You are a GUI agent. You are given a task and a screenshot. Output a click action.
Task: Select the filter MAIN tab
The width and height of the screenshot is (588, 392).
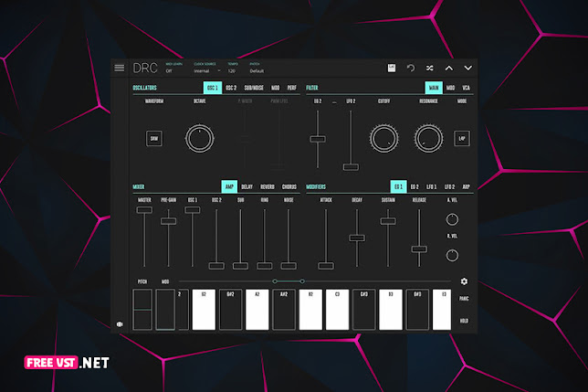point(434,88)
